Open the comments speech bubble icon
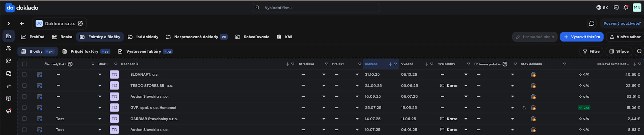The image size is (644, 135). 592,23
